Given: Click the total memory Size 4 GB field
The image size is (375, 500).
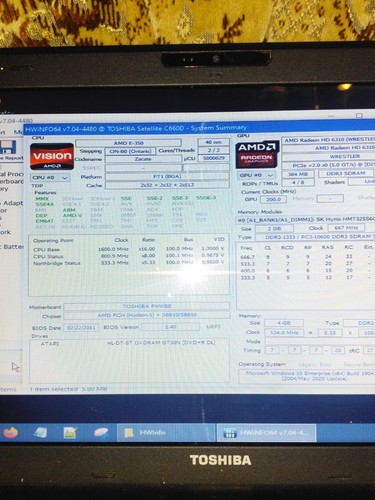Looking at the screenshot, I should point(284,323).
